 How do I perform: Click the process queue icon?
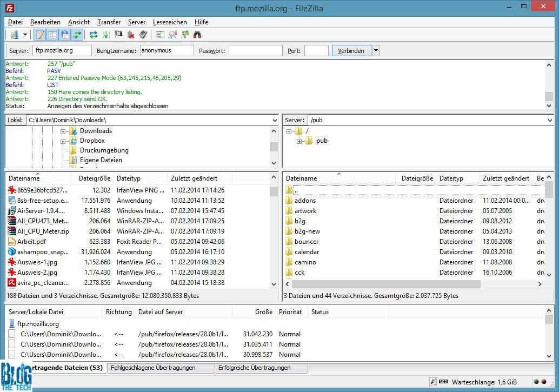pyautogui.click(x=106, y=35)
